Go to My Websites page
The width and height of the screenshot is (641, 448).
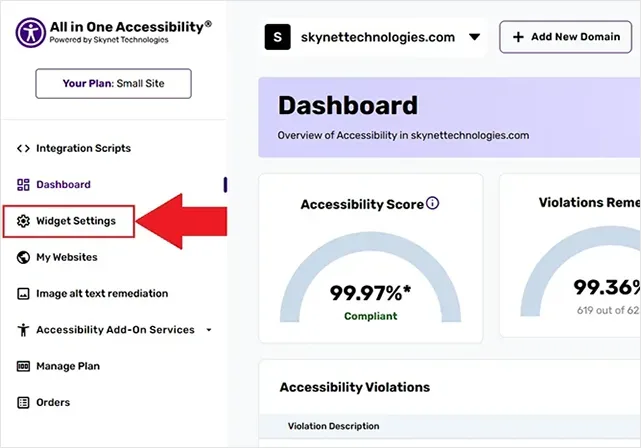67,257
